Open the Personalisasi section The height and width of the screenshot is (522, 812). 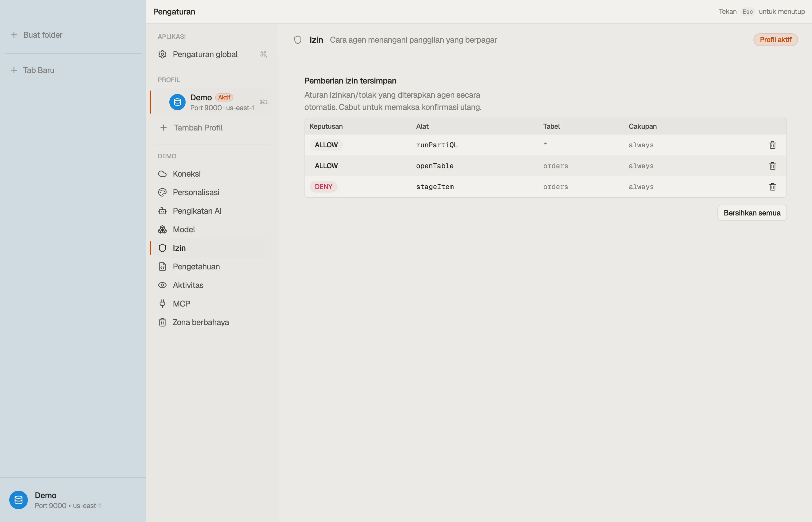click(x=212, y=193)
